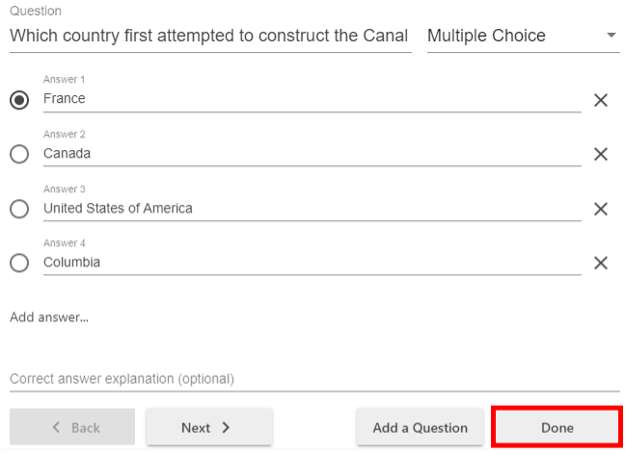Select France as the correct answer

pos(19,100)
